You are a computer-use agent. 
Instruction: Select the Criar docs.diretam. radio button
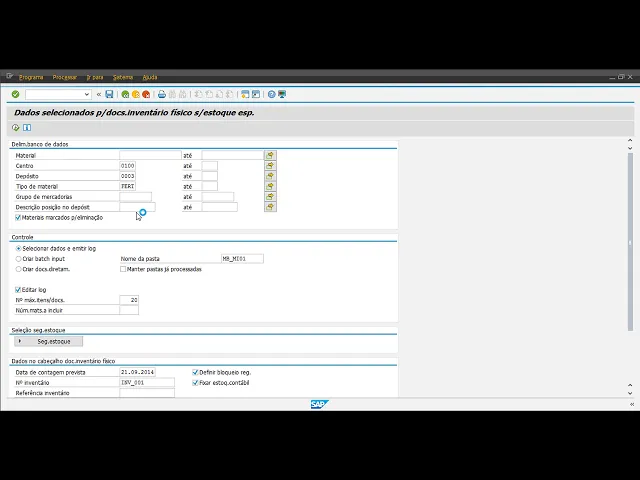tap(18, 269)
